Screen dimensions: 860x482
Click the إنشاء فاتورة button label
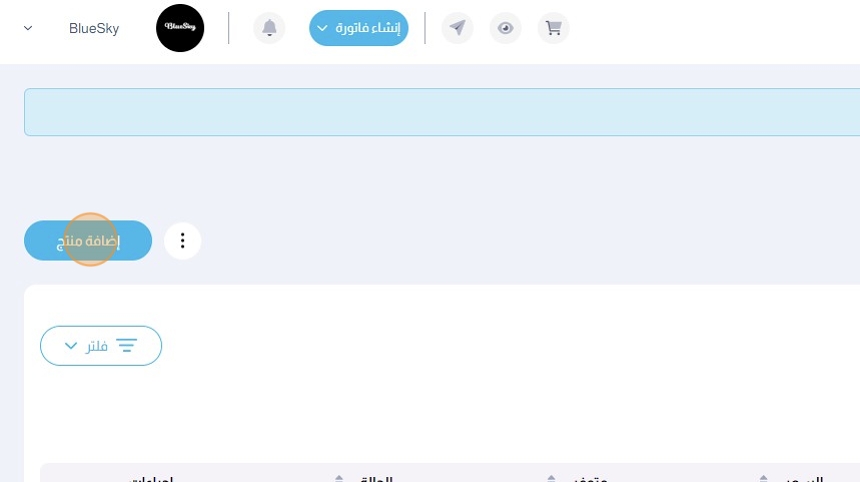tap(368, 28)
